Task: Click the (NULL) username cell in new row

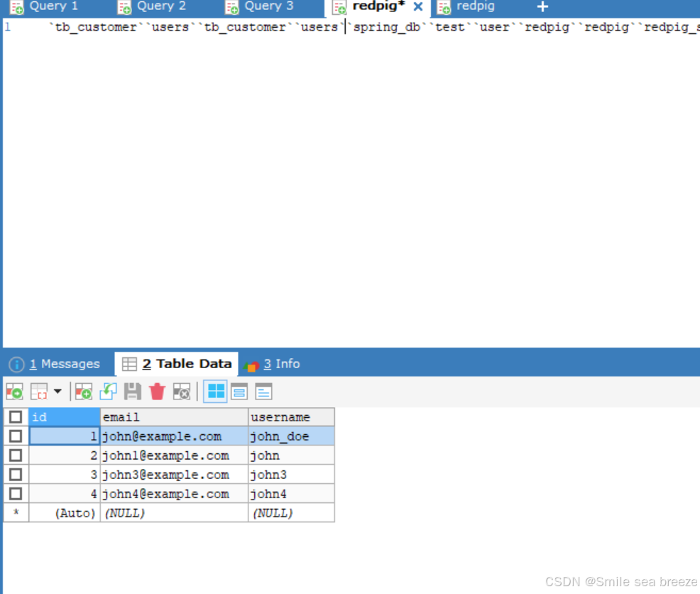Action: 291,513
